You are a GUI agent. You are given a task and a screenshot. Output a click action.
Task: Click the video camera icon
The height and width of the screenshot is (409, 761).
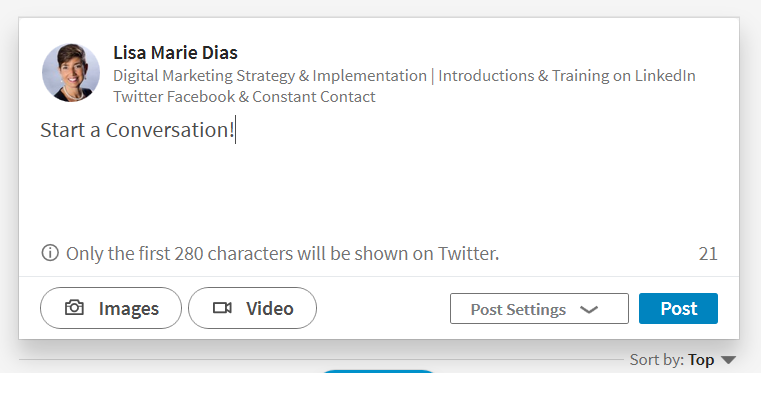222,308
